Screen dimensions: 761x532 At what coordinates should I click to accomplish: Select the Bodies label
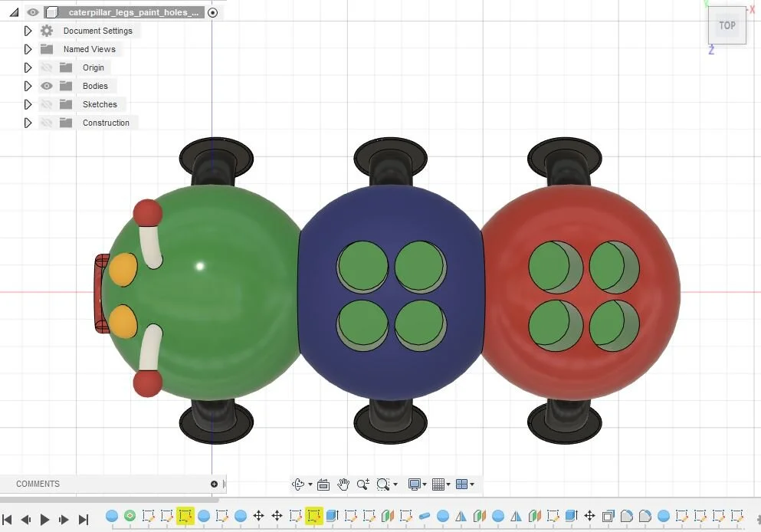pyautogui.click(x=95, y=86)
